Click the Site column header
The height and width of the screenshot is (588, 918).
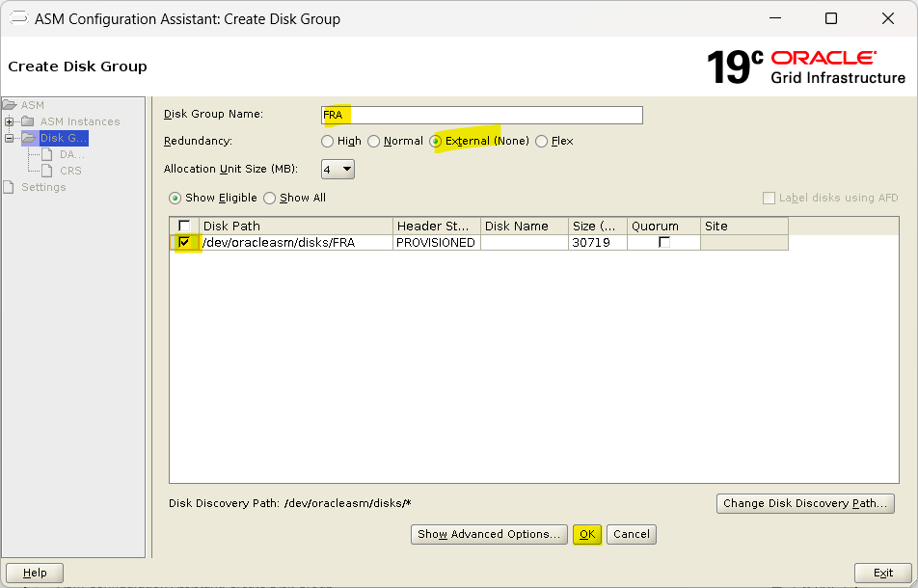744,226
